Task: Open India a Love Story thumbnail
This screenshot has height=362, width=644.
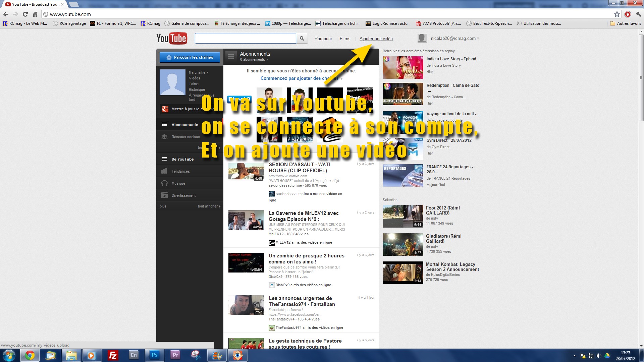Action: (403, 67)
